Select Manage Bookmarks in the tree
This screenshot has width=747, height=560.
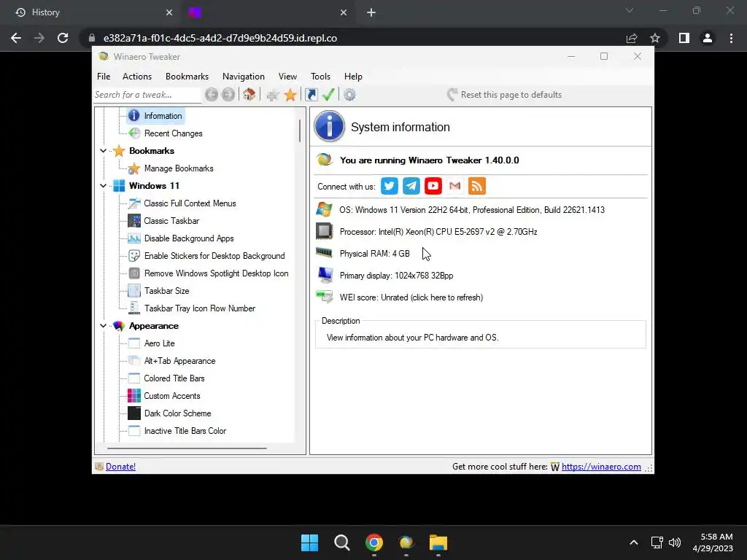179,168
